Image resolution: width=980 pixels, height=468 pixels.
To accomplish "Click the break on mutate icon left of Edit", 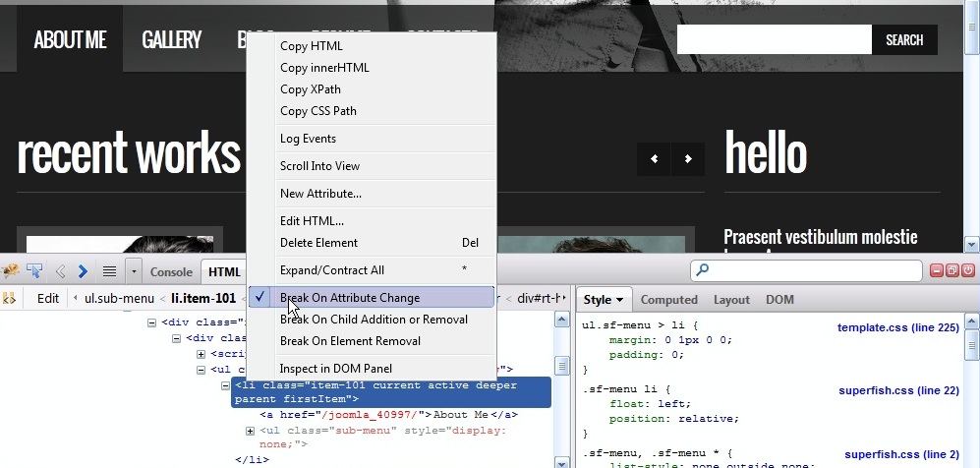I will (x=11, y=298).
